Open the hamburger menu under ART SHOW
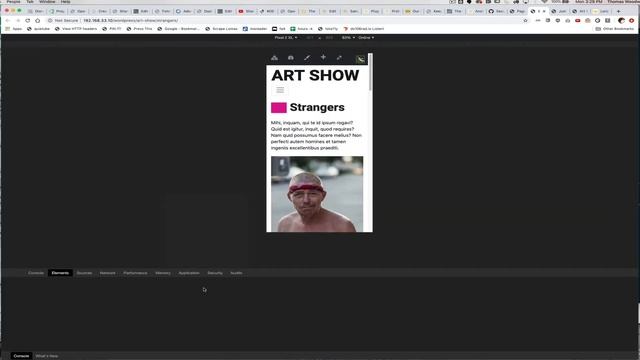The height and width of the screenshot is (360, 640). coord(280,90)
